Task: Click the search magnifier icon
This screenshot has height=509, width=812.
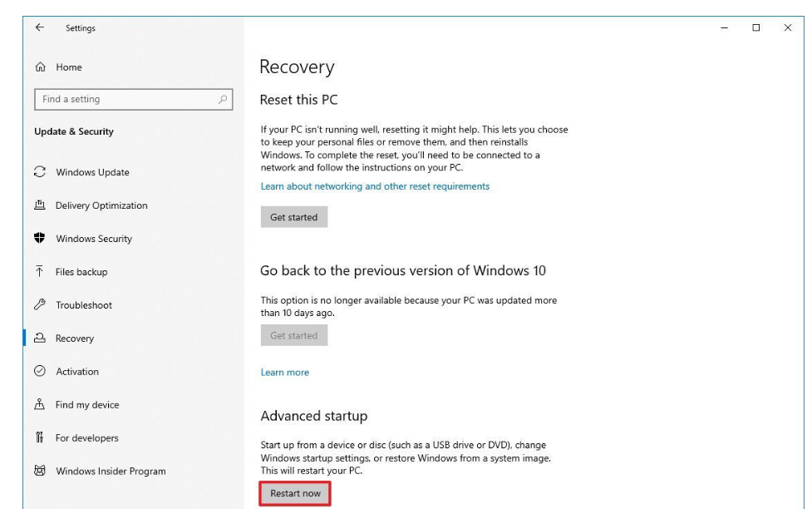Action: point(222,100)
